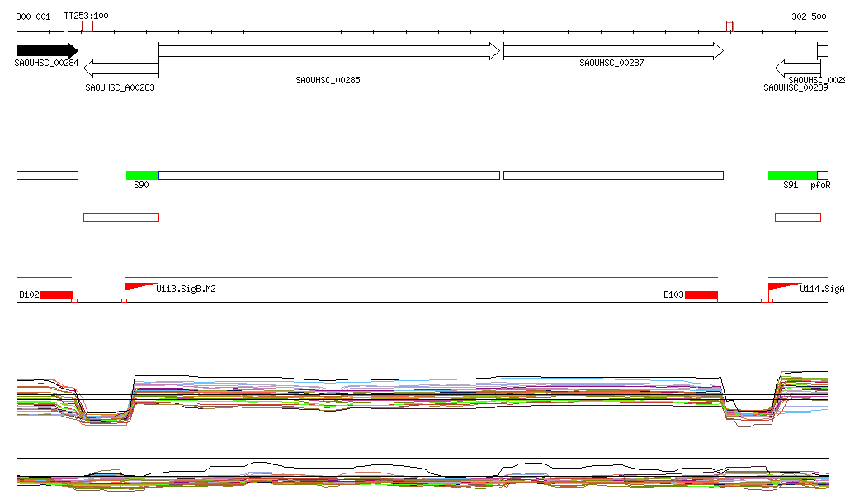Select the green S90 segment
The width and height of the screenshot is (845, 504).
pos(142,175)
